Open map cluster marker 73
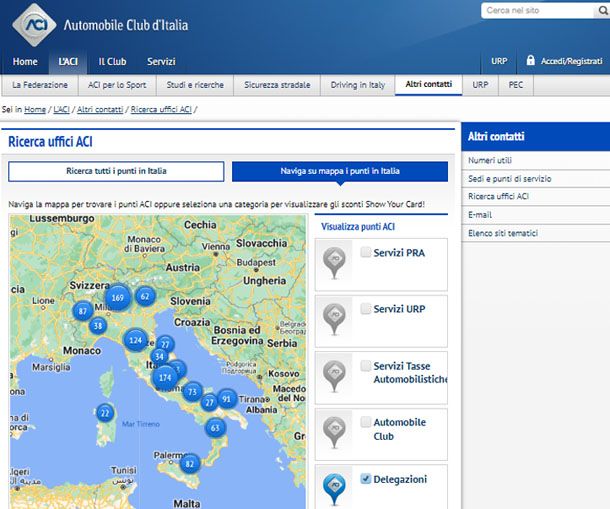The image size is (610, 509). 193,391
